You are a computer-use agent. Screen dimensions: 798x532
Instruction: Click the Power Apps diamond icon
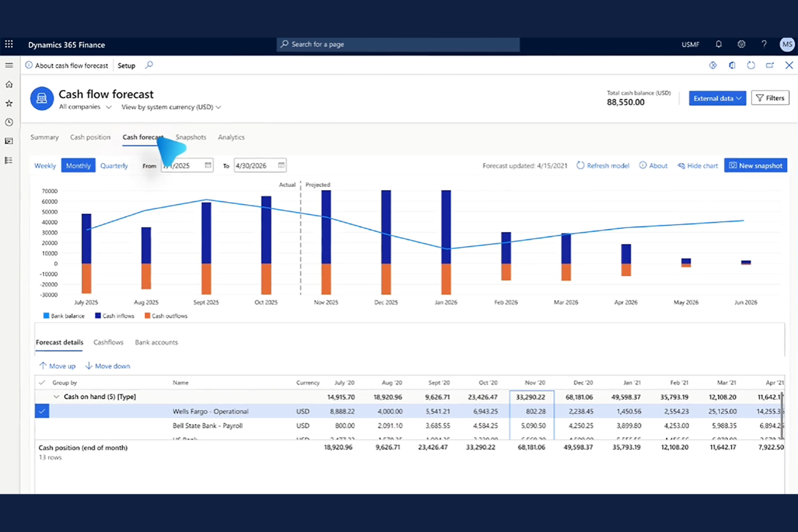713,65
